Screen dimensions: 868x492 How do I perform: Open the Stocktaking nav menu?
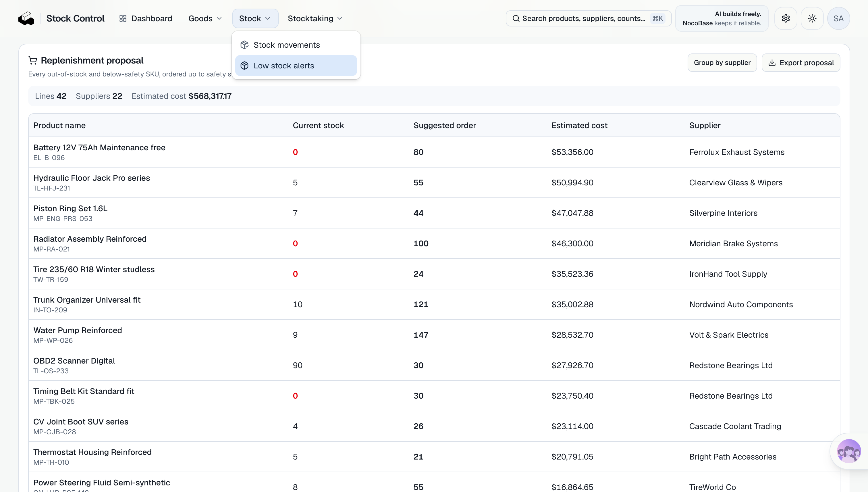(x=315, y=19)
